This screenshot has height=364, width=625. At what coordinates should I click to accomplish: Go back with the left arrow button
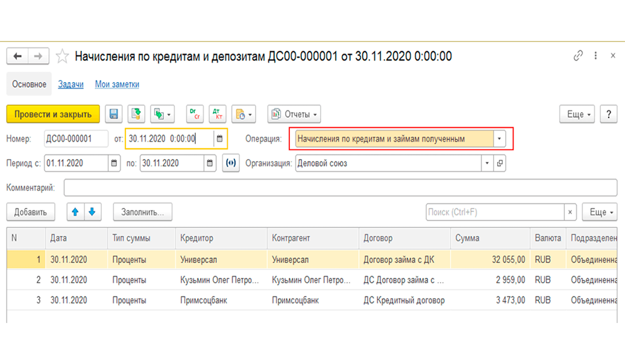17,56
